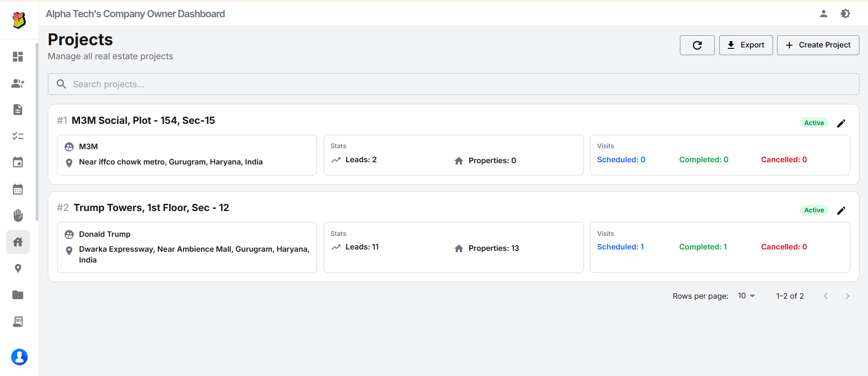This screenshot has height=376, width=868.
Task: Open the blue user avatar at sidebar bottom
Action: [x=19, y=357]
